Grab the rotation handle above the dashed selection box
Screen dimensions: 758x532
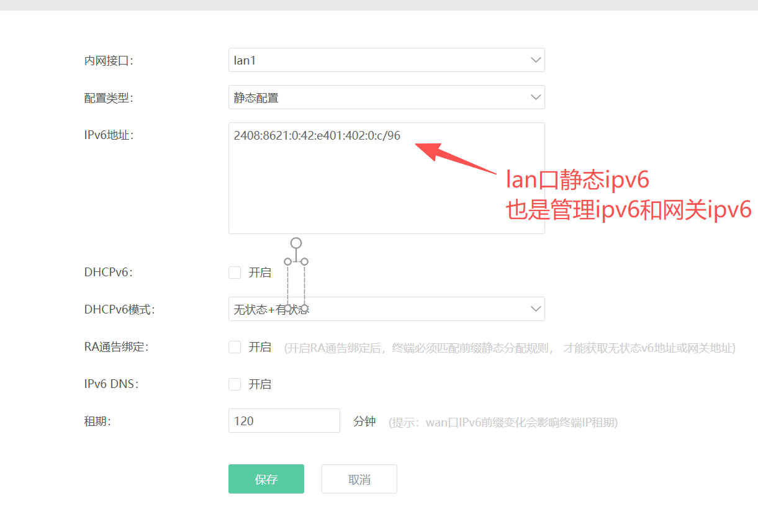296,243
